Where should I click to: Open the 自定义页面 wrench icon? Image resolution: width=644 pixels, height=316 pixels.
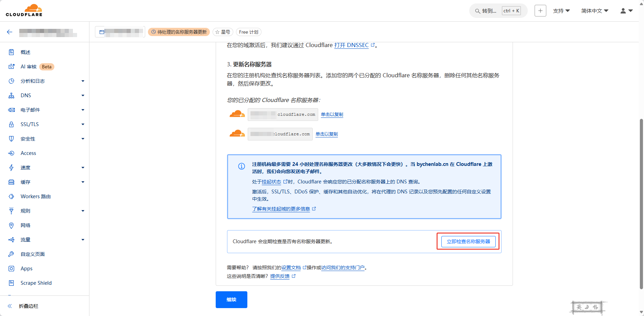(x=11, y=254)
